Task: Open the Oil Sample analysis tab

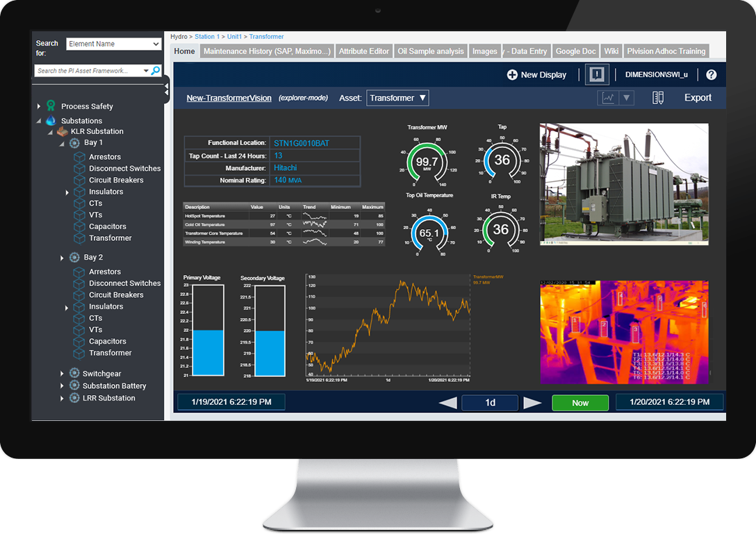Action: click(431, 51)
